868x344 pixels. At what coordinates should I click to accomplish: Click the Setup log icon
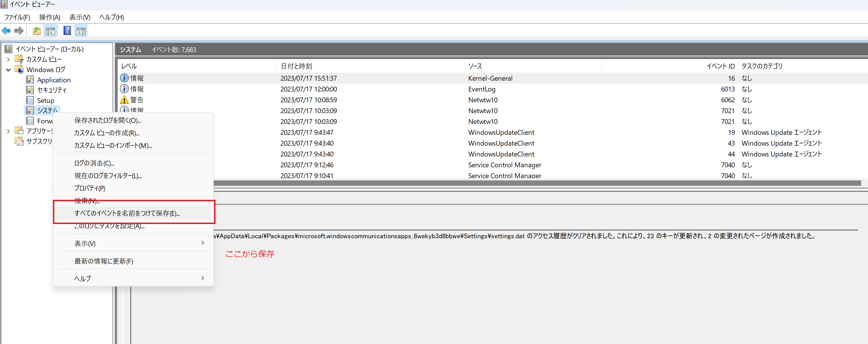click(30, 101)
